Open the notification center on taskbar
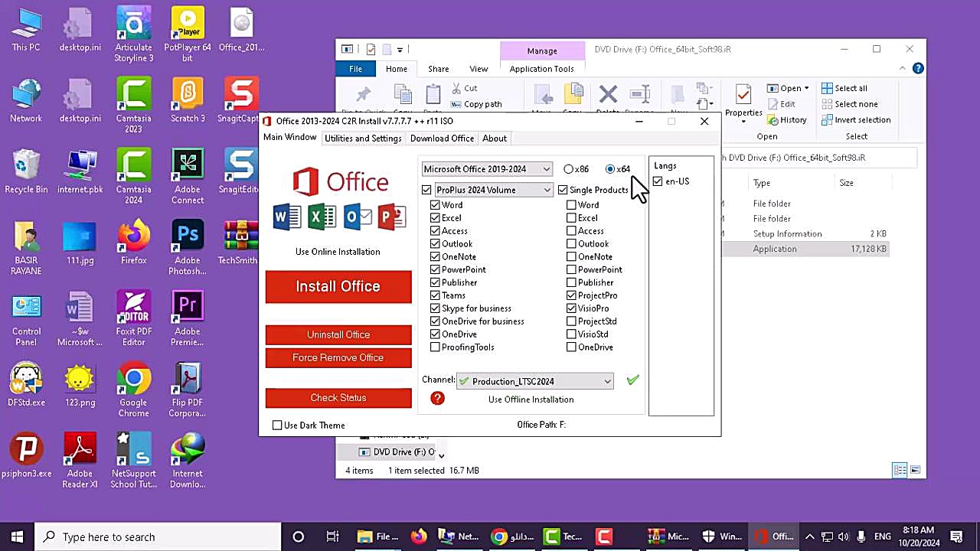 point(956,536)
